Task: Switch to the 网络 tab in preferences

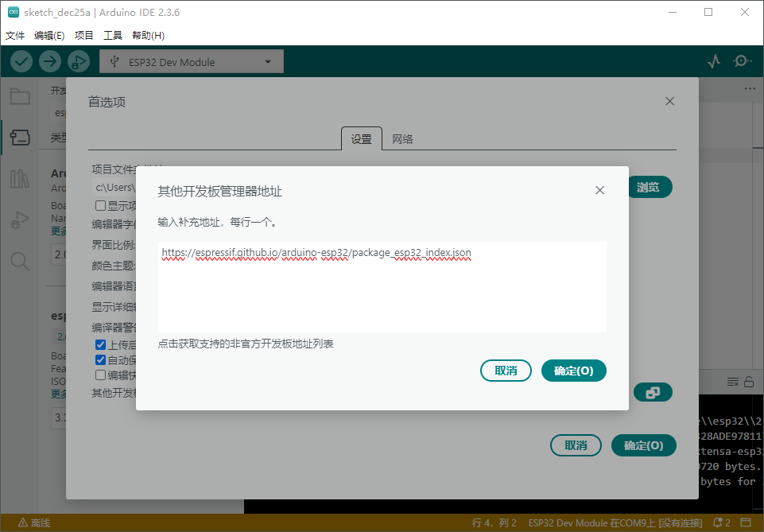Action: coord(402,138)
